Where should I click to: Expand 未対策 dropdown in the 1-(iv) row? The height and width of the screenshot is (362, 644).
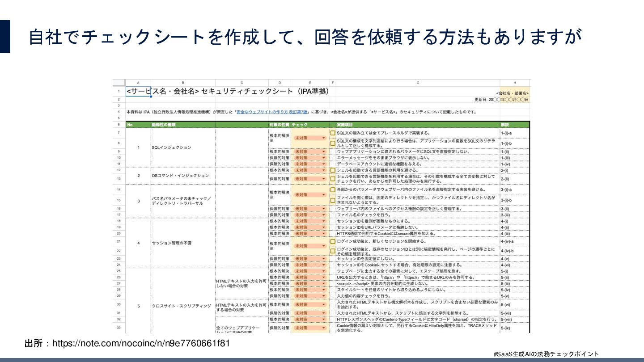point(310,164)
